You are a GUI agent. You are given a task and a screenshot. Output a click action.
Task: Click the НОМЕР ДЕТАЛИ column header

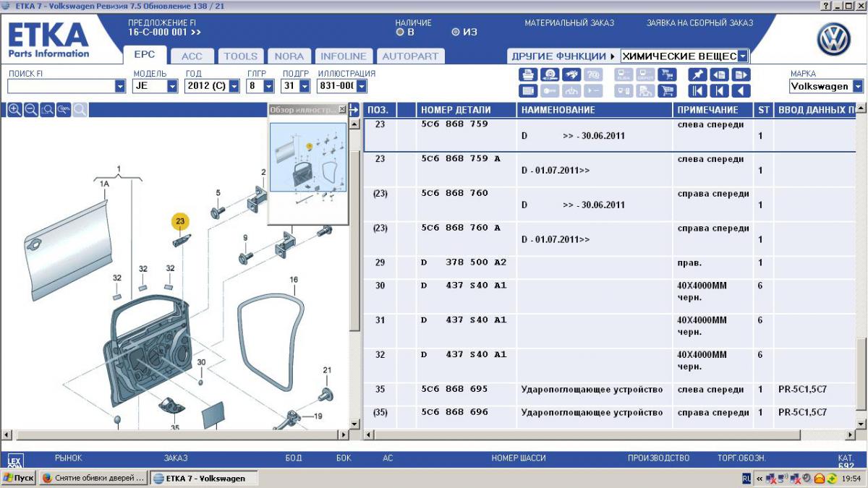tap(467, 110)
